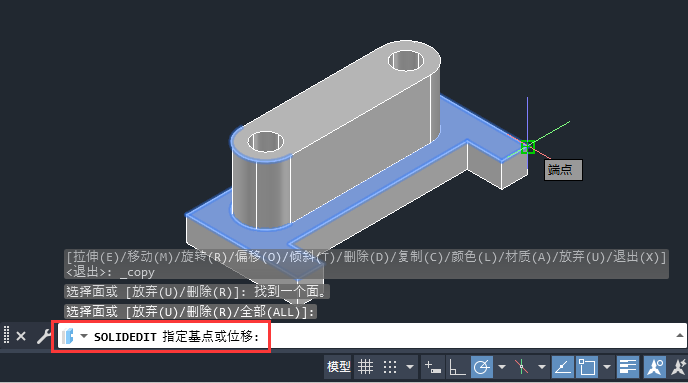Toggle auto-add annotation scales icon
Viewport: 688px width, 383px height.
pyautogui.click(x=679, y=367)
